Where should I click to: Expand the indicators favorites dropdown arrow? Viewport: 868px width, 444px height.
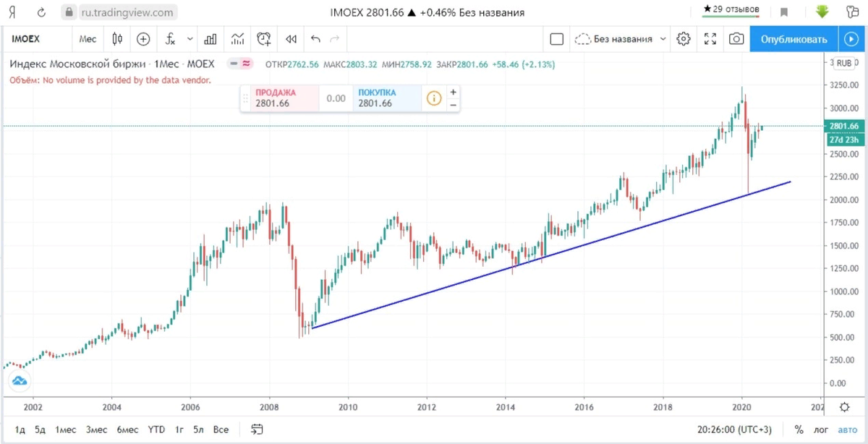pyautogui.click(x=190, y=39)
